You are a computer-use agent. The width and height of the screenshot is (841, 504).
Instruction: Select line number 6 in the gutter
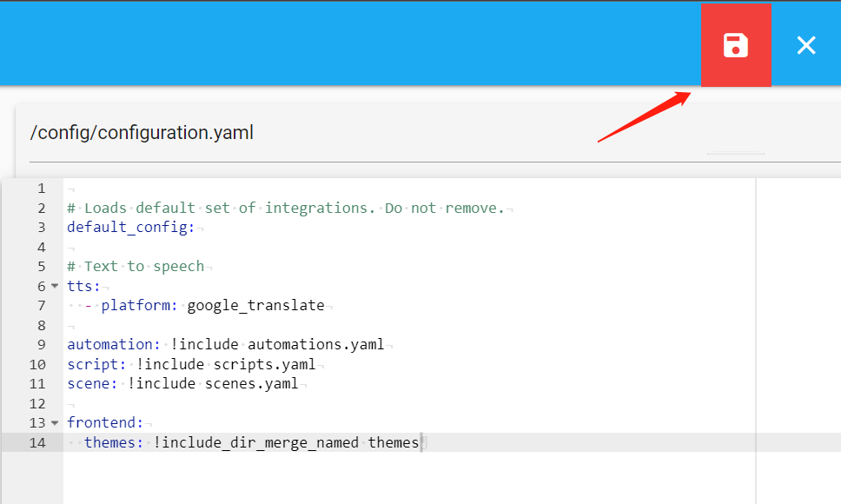coord(42,286)
